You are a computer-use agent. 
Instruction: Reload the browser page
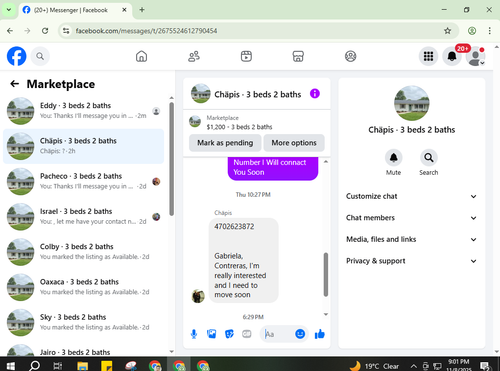pos(45,31)
